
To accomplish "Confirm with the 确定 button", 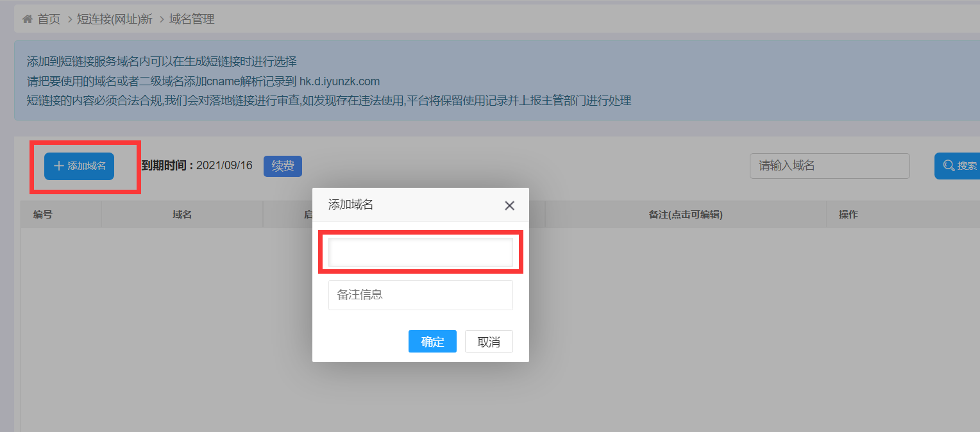I will pos(432,342).
